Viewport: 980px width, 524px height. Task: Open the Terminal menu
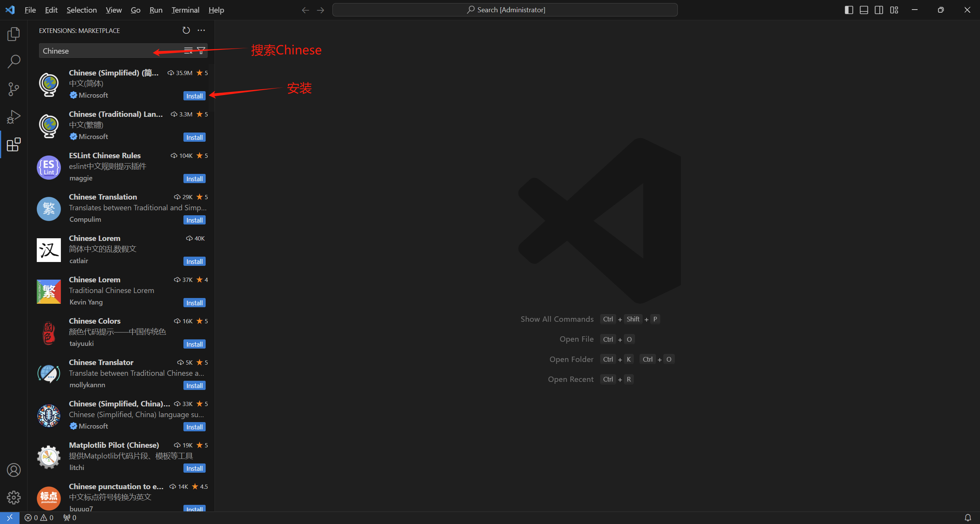pyautogui.click(x=185, y=10)
